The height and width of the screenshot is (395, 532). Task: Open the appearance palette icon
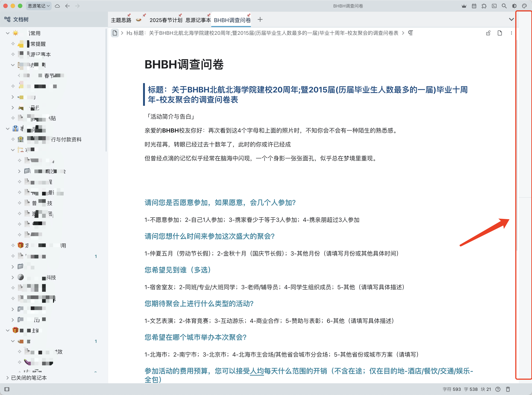pos(524,6)
